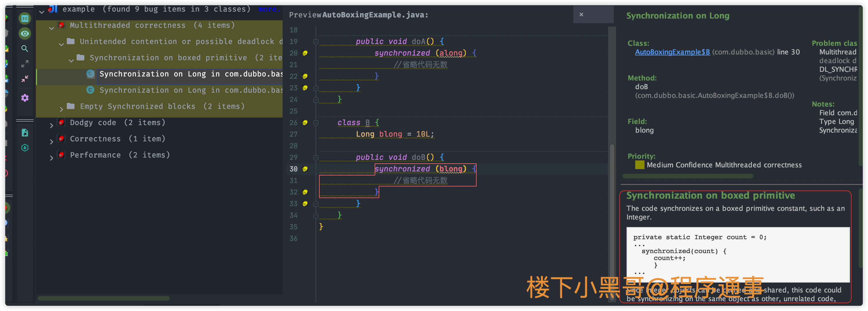Click the collapse all arrows icon

click(25, 79)
